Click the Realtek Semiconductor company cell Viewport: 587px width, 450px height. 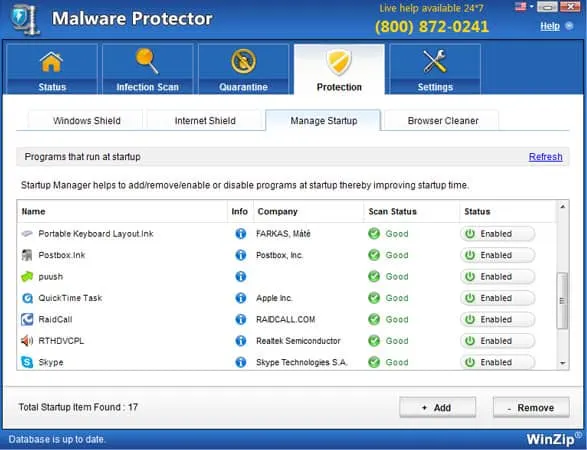[298, 341]
